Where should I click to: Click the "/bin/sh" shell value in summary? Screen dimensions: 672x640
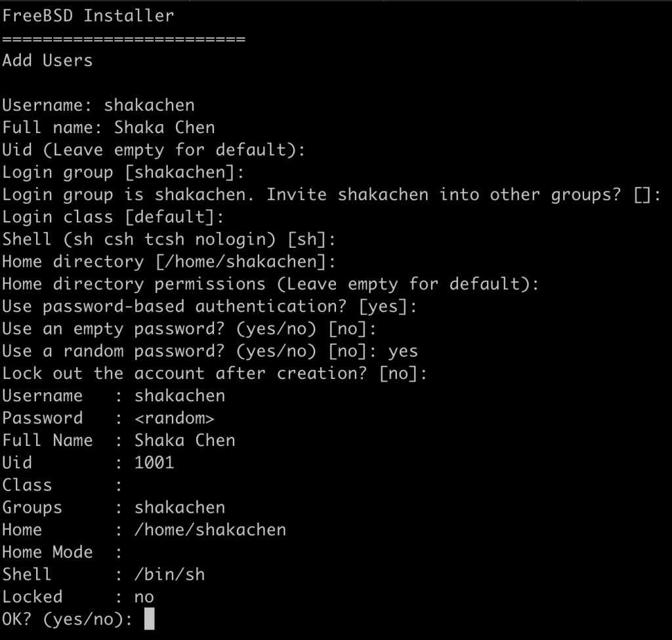pos(169,574)
